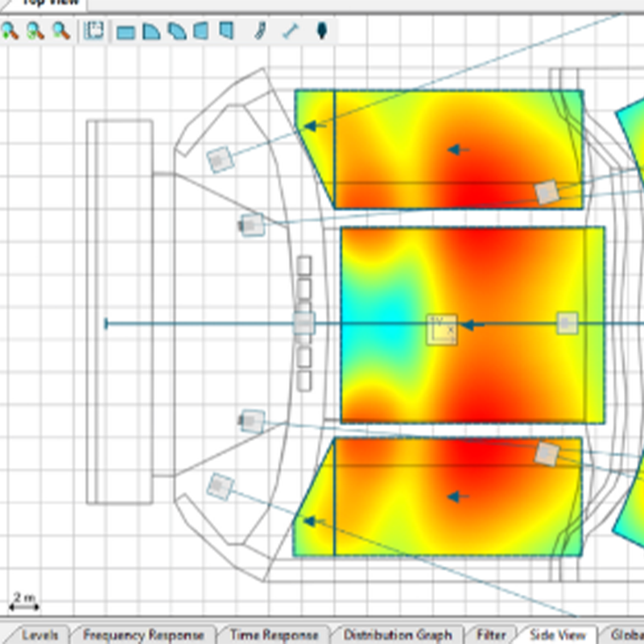Switch to the Distribution Graph tab

click(398, 634)
